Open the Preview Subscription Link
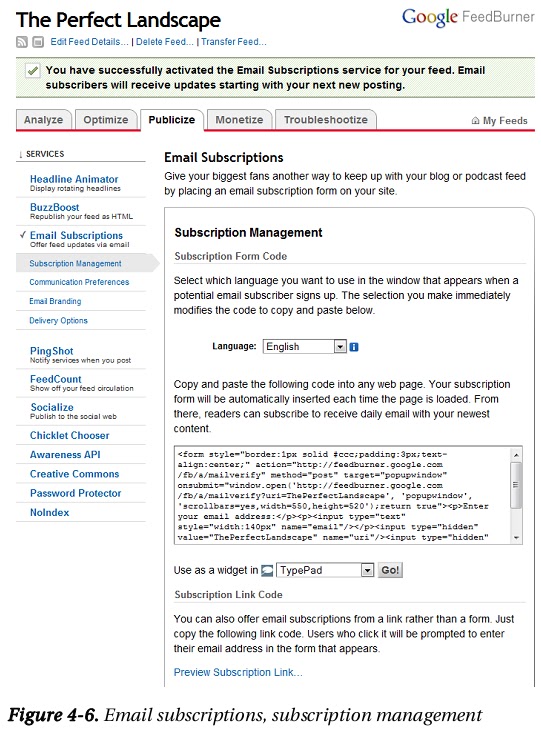This screenshot has height=730, width=541. tap(238, 672)
